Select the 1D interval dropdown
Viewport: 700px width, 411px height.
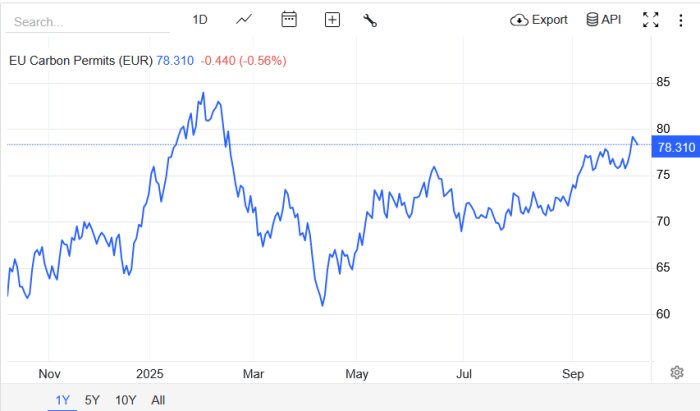point(200,19)
